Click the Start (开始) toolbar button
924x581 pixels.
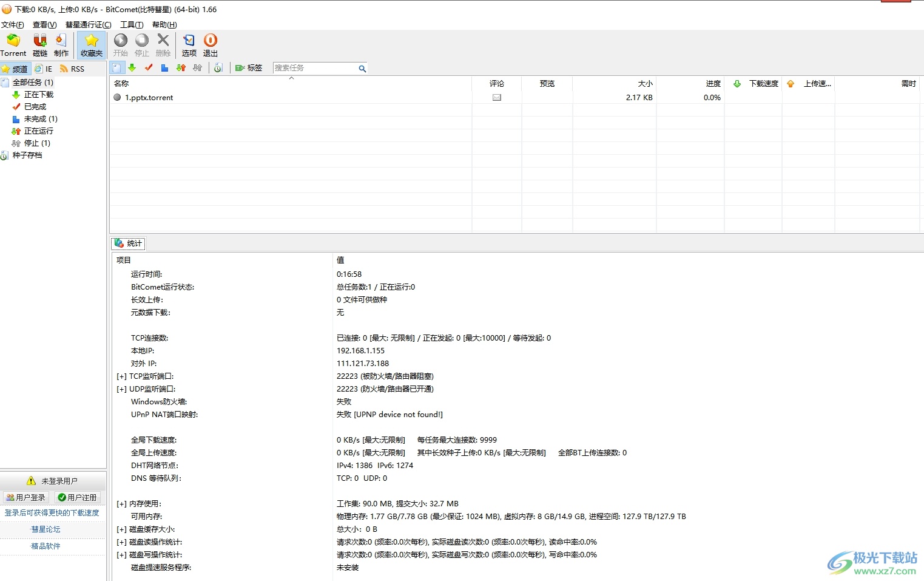(121, 46)
